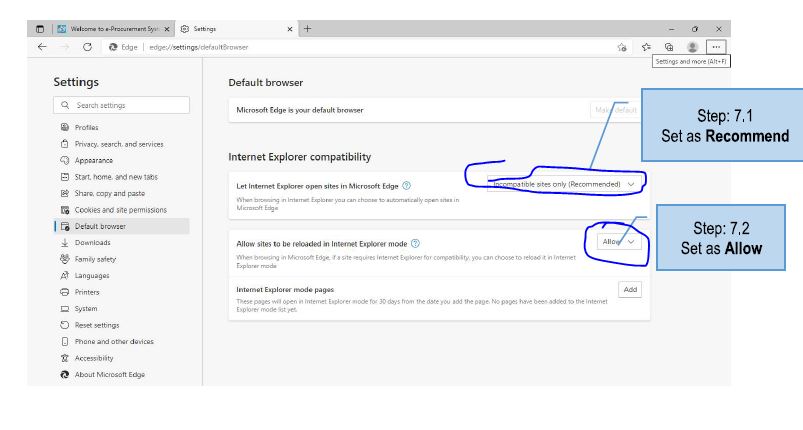
Task: Open the Favorites star icon
Action: [x=646, y=47]
